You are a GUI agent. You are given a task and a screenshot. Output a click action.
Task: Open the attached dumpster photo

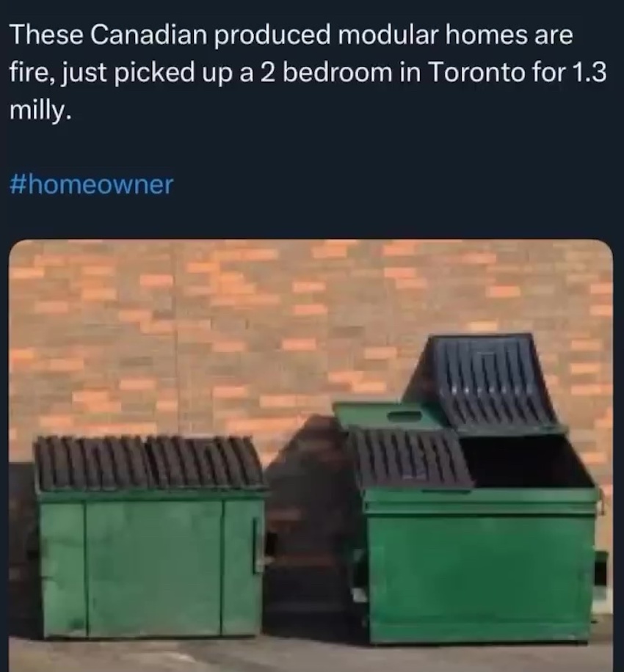coord(311,455)
